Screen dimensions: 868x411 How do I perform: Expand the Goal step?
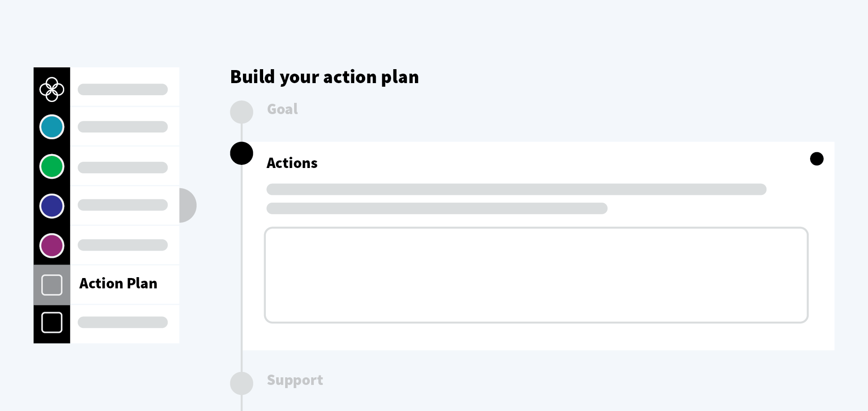282,109
